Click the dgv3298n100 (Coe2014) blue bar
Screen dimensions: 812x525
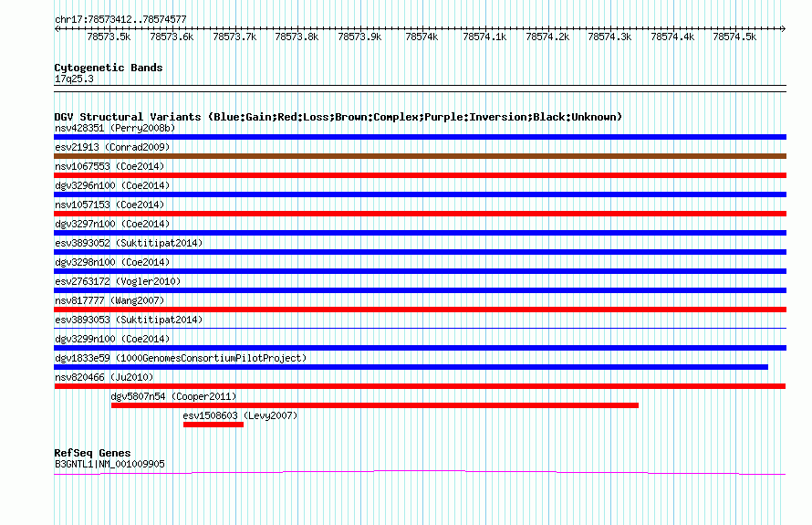click(x=420, y=271)
